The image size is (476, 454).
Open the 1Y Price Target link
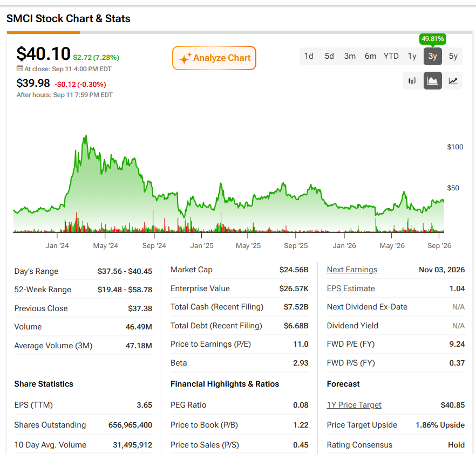pyautogui.click(x=354, y=405)
